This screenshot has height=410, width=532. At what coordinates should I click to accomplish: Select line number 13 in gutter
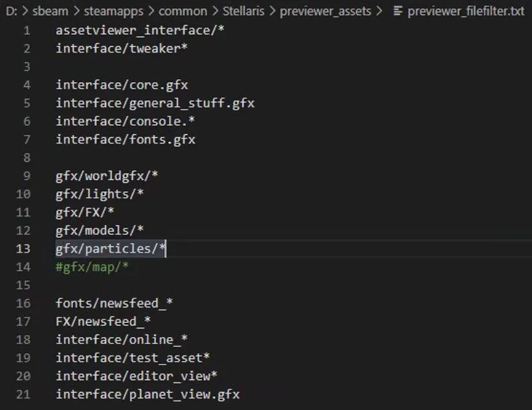[23, 248]
